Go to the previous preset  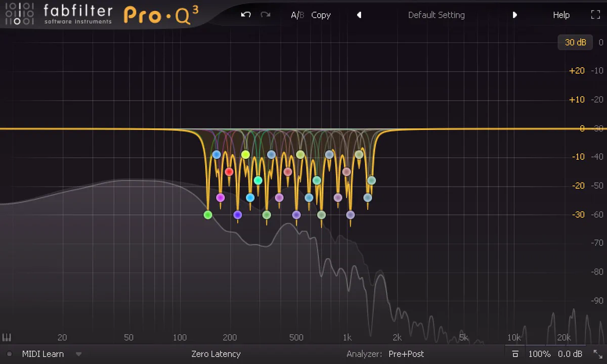[359, 15]
